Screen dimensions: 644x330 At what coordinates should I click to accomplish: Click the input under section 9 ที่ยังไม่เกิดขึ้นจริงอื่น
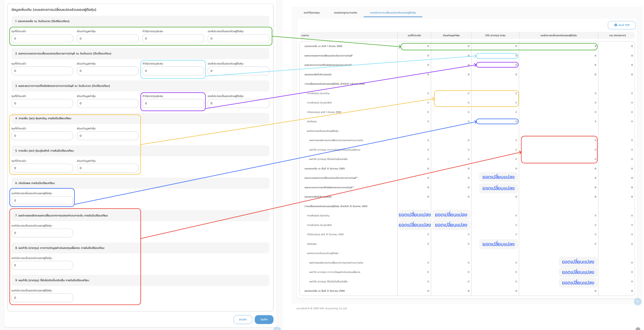pos(42,298)
